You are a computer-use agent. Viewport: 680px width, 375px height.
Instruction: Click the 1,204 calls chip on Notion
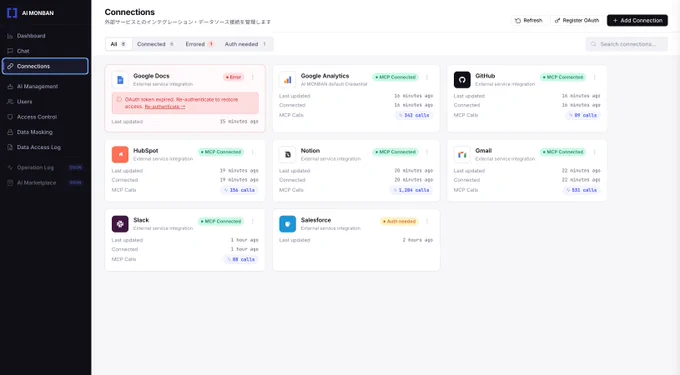tap(411, 190)
